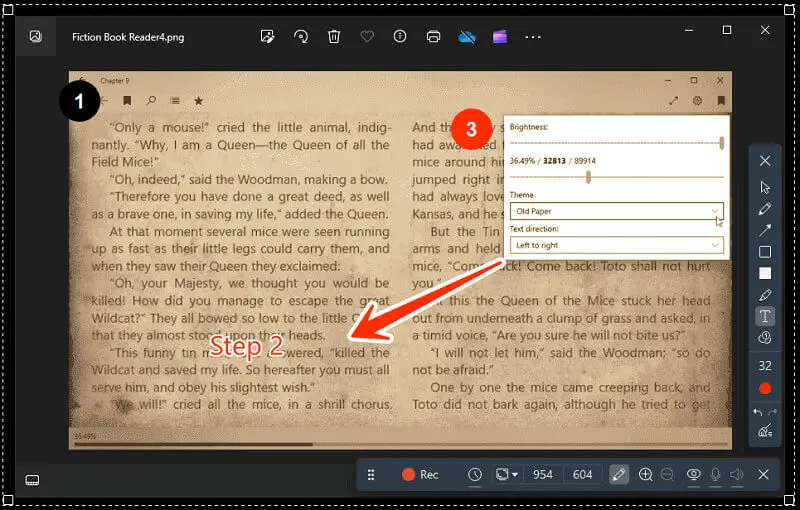Open the Edit image tool in Photos
Viewport: 800px width, 510px height.
(267, 36)
